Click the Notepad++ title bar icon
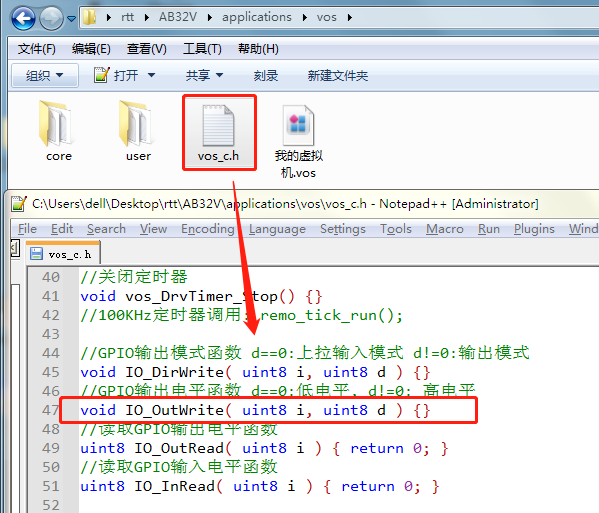 point(19,204)
